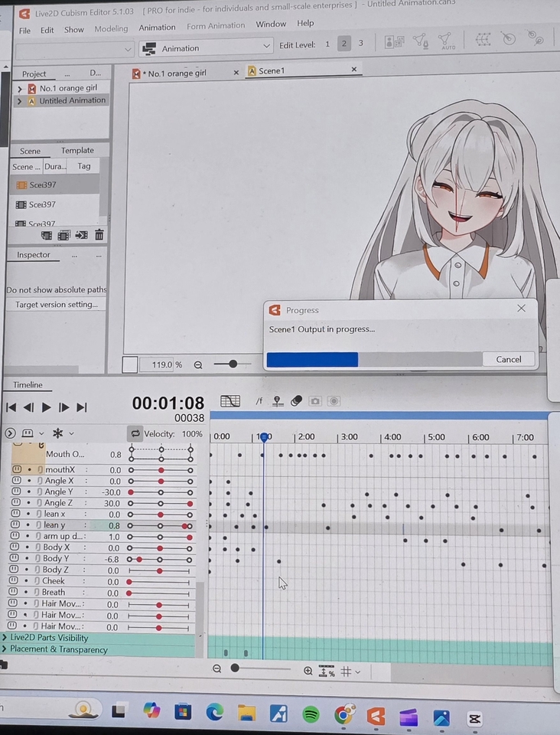Click the timeline zoom-in magnifier icon
This screenshot has width=560, height=735.
pyautogui.click(x=308, y=671)
